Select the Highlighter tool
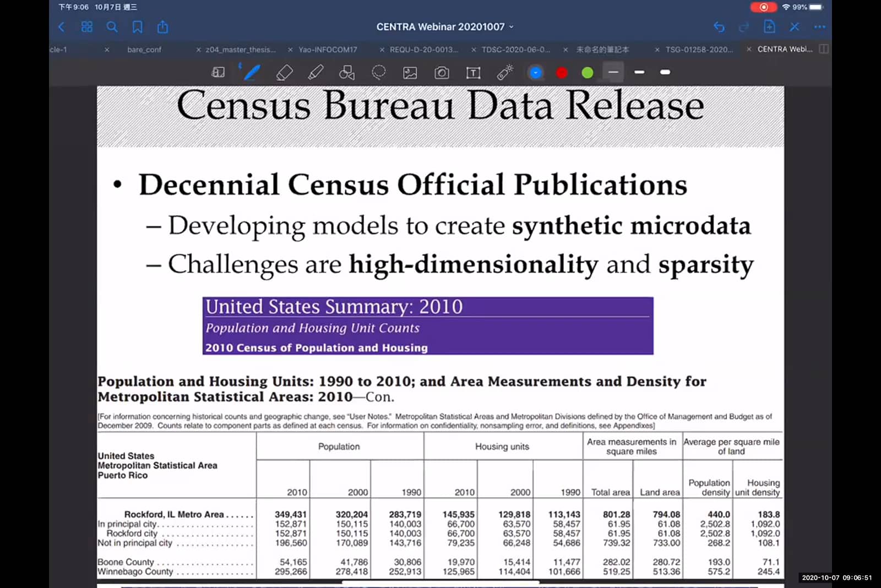Screen dimensions: 881x588 coord(316,72)
